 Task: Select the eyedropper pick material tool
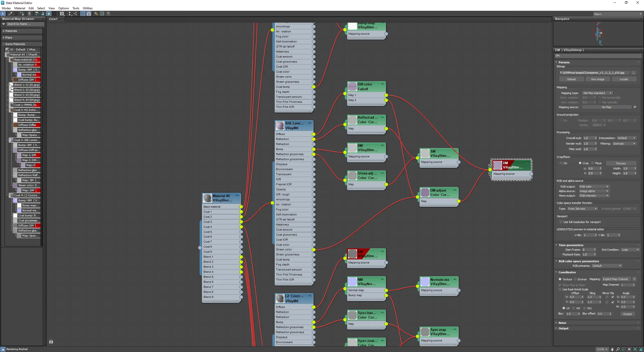[x=10, y=14]
